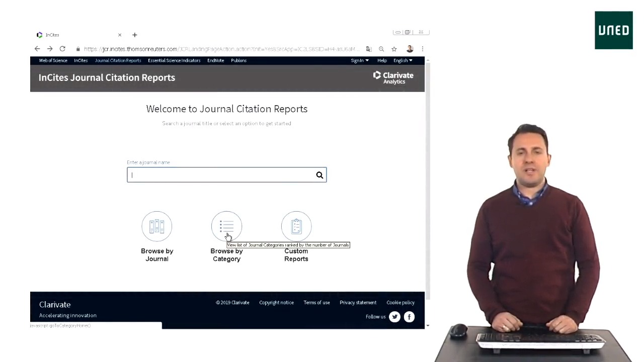The image size is (644, 362).
Task: Go back with the browser back arrow
Action: [37, 49]
